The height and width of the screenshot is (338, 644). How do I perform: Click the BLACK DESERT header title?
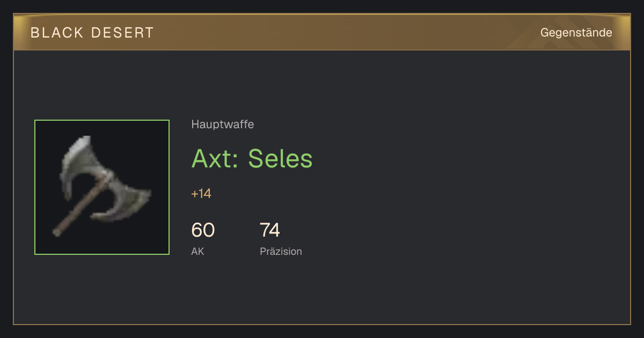pyautogui.click(x=92, y=33)
